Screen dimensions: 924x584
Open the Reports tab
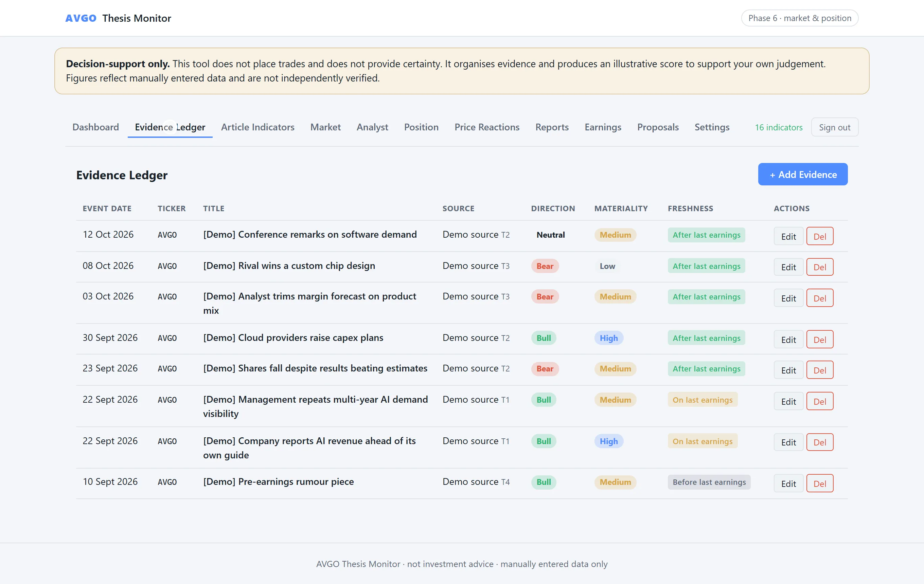pos(552,127)
